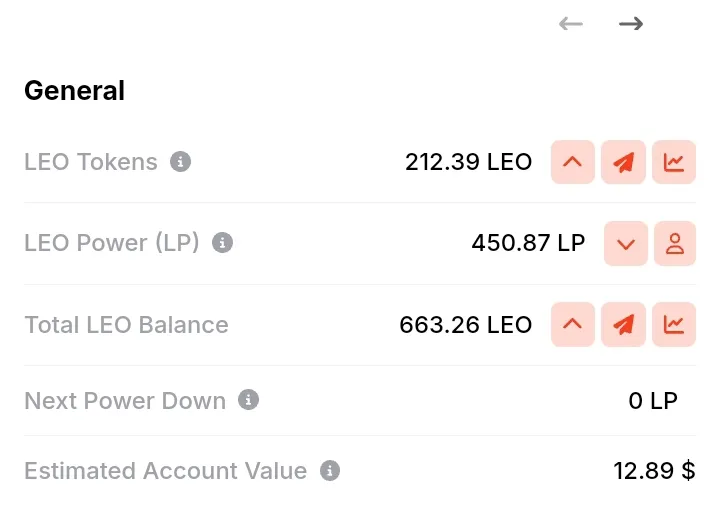Click the 12.89 $ account value
This screenshot has height=511, width=720.
[654, 471]
